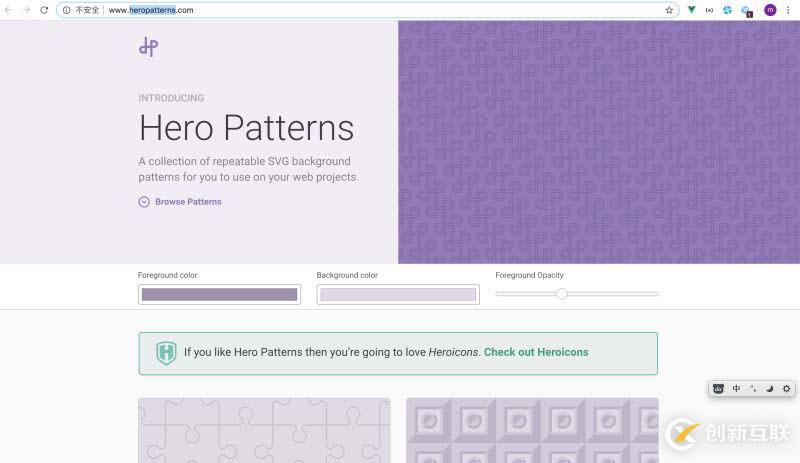Open site info next to 不安全
Screen dimensions: 800x463
[x=66, y=10]
